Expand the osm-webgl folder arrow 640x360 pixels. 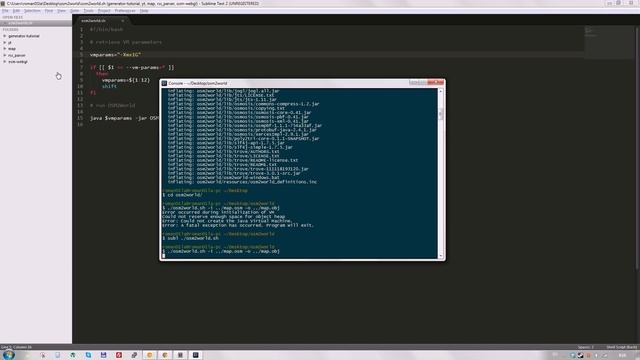coord(5,62)
